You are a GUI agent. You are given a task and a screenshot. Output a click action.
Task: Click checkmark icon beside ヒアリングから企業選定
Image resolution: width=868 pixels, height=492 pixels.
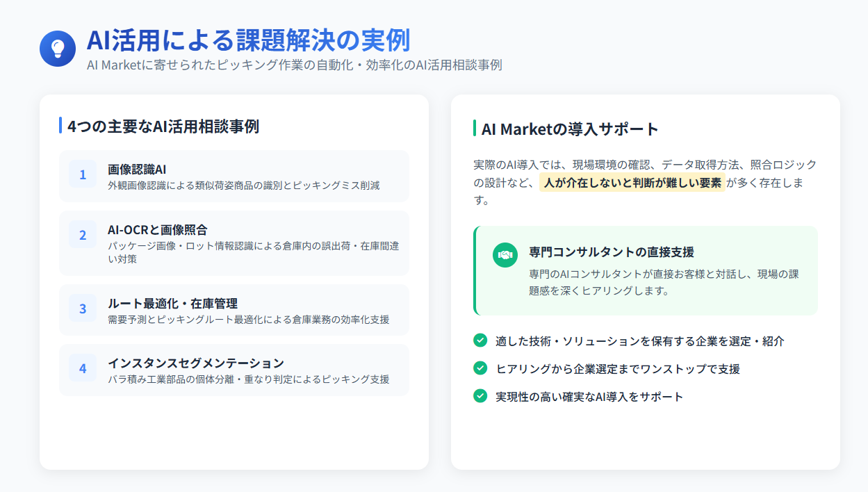(x=480, y=368)
